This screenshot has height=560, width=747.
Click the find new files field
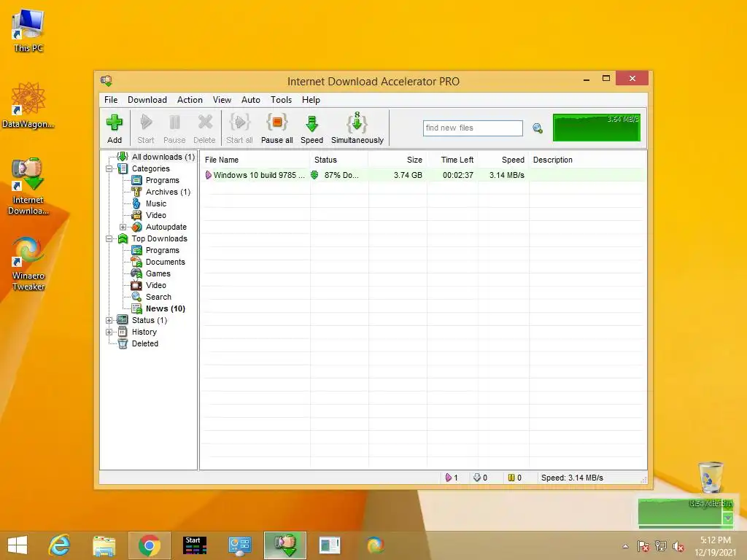473,128
